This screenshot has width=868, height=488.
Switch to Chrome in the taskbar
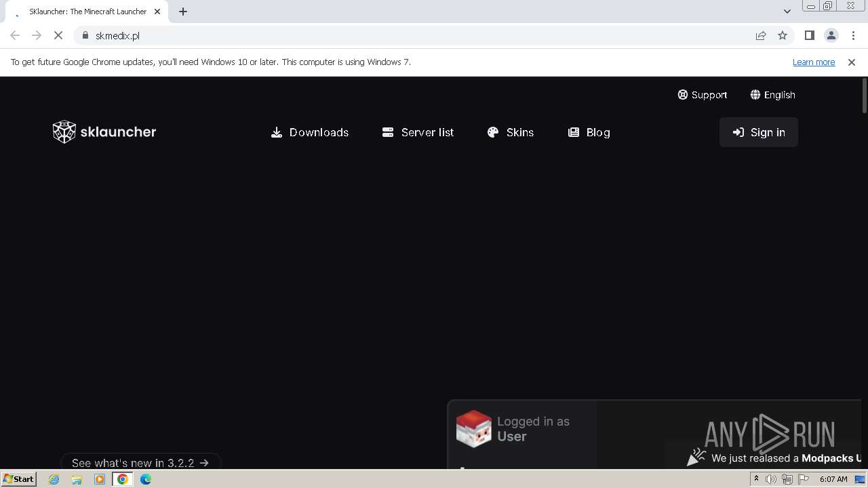click(x=123, y=479)
